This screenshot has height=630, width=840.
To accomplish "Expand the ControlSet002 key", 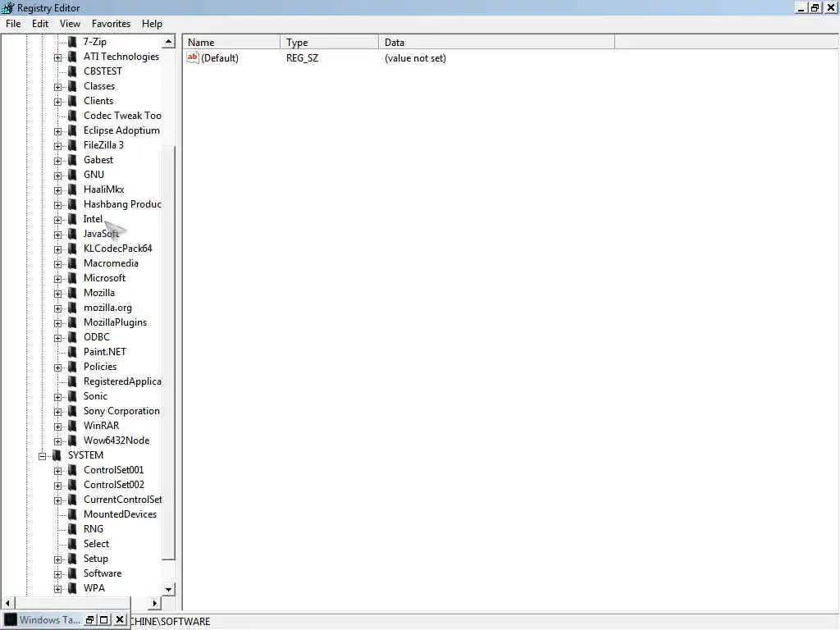I will (x=58, y=486).
